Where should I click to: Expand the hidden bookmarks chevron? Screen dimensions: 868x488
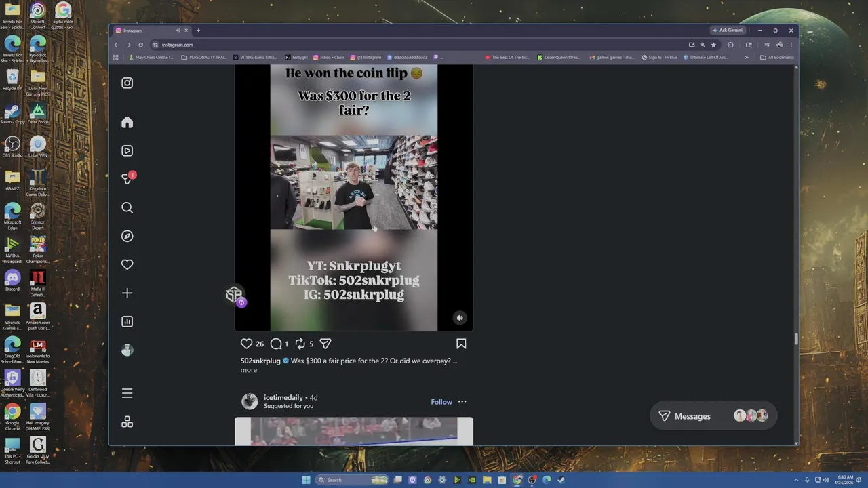click(747, 58)
